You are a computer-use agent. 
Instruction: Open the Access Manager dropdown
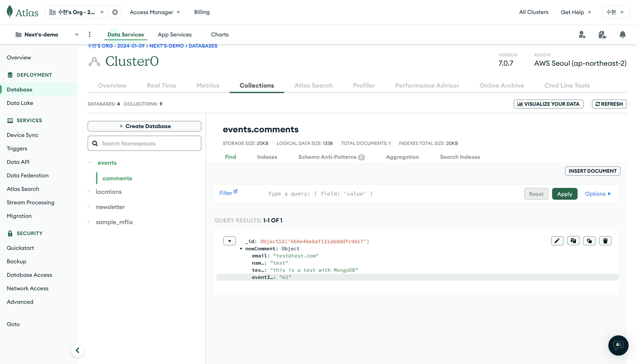coord(155,12)
